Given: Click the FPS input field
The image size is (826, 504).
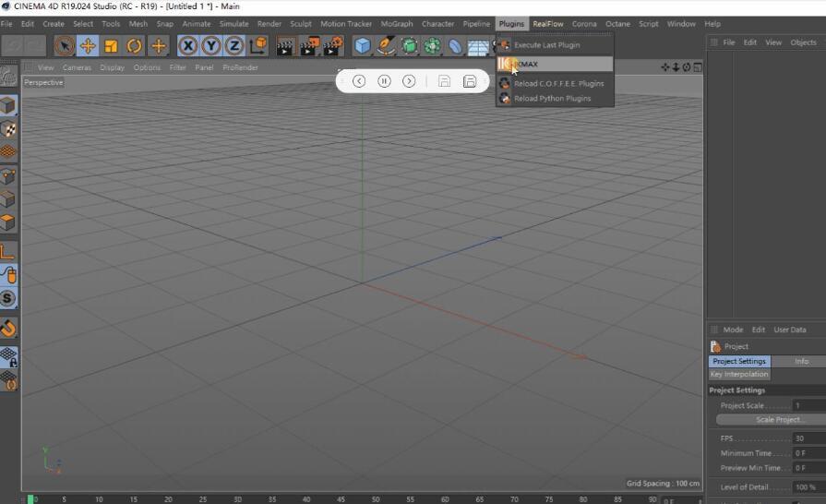Looking at the screenshot, I should [x=809, y=438].
